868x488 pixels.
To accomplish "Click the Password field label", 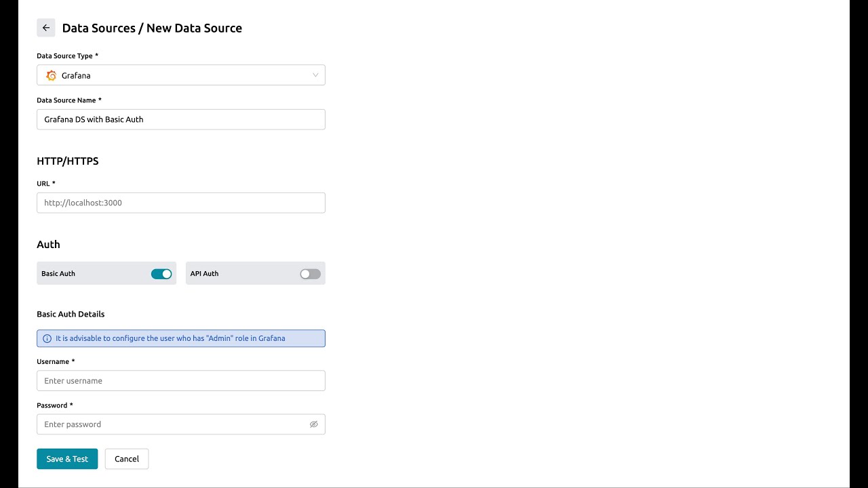I will 52,405.
